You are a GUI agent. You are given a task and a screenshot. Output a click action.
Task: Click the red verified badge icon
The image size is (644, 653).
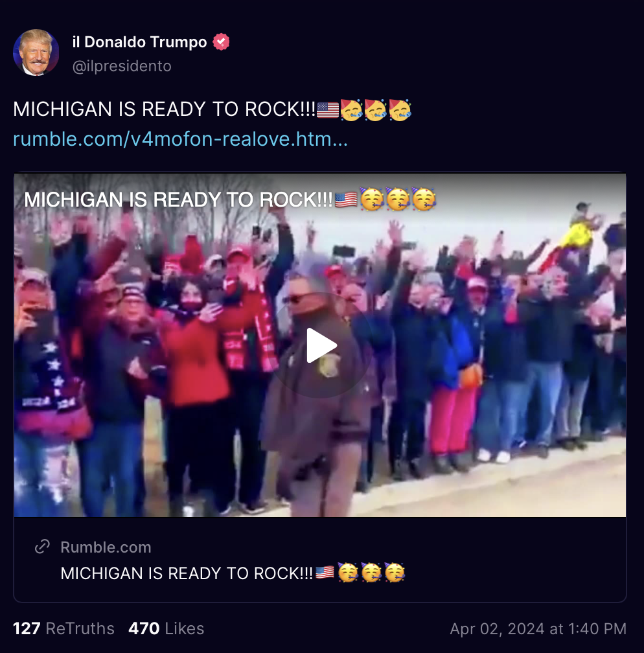(221, 41)
